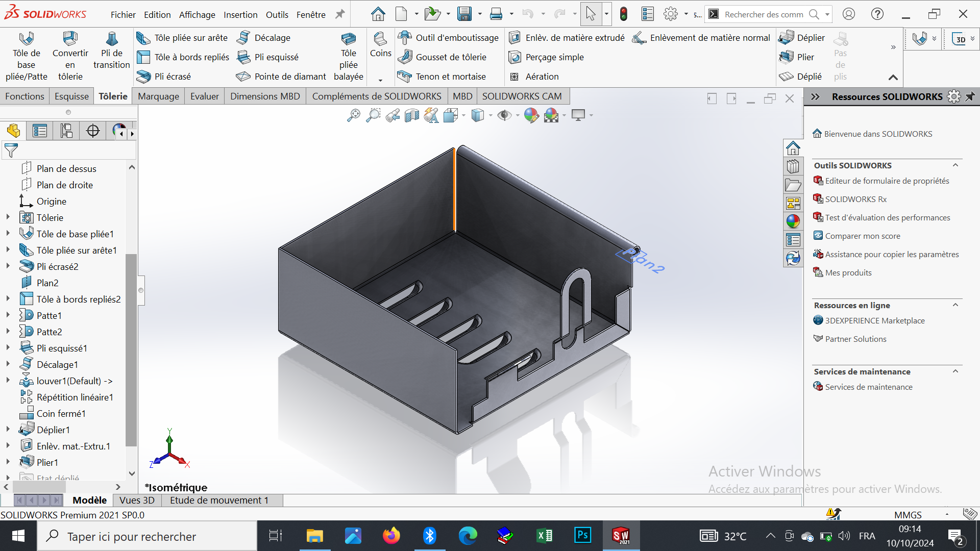Open the ConfigurationManager tab icon
This screenshot has height=551, width=980.
pos(66,131)
